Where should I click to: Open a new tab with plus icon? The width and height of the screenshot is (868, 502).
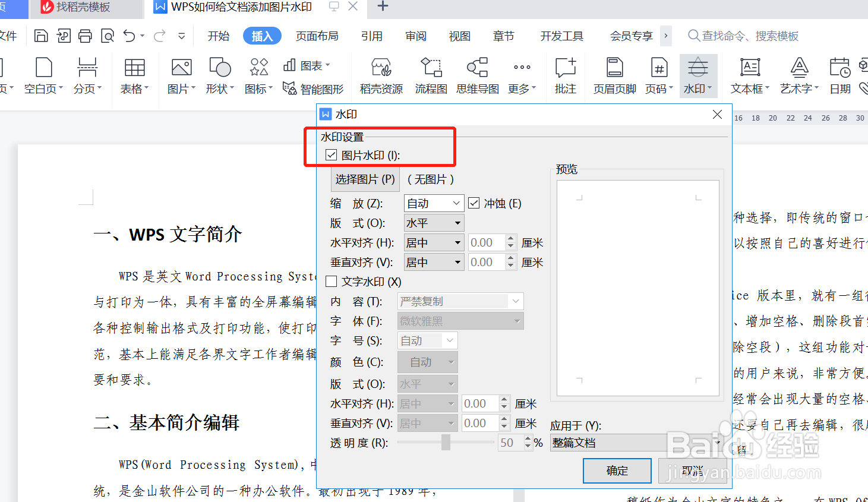click(x=383, y=7)
